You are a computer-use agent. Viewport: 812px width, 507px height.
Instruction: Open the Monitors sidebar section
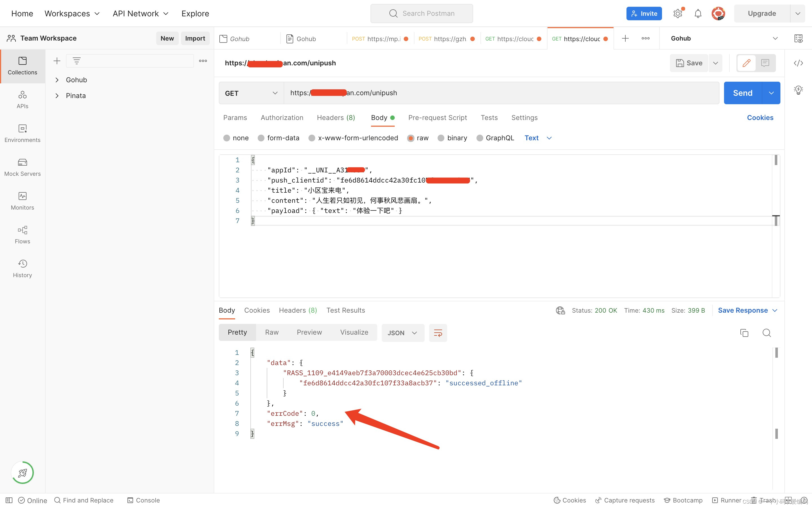(x=22, y=201)
